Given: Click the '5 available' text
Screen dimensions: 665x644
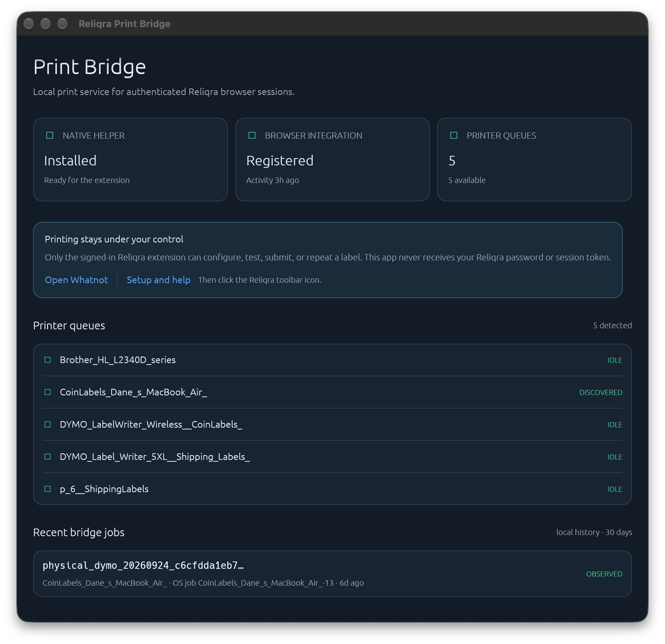Looking at the screenshot, I should coord(467,180).
